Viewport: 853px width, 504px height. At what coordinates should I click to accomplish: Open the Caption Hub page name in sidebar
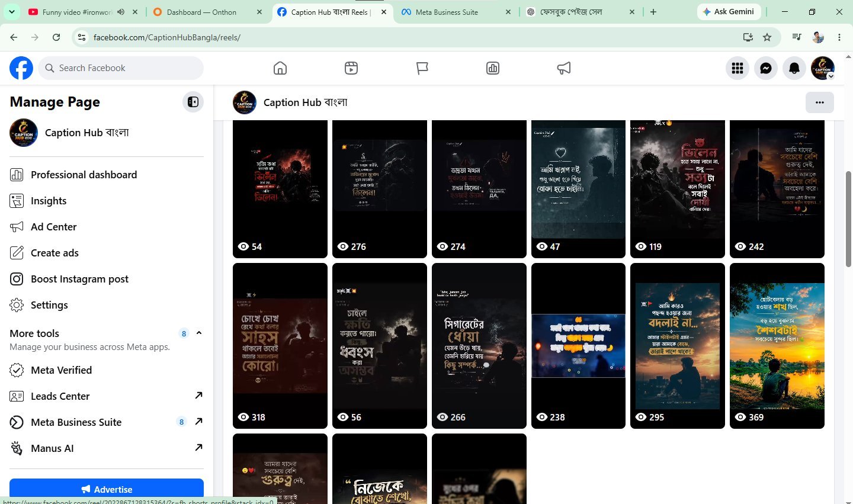tap(87, 133)
